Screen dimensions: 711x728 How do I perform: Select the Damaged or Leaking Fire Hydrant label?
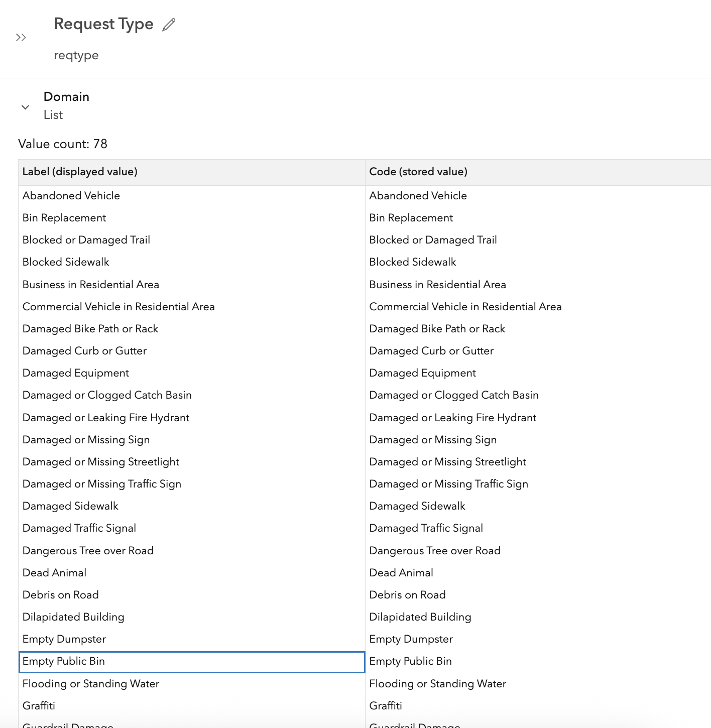coord(105,417)
